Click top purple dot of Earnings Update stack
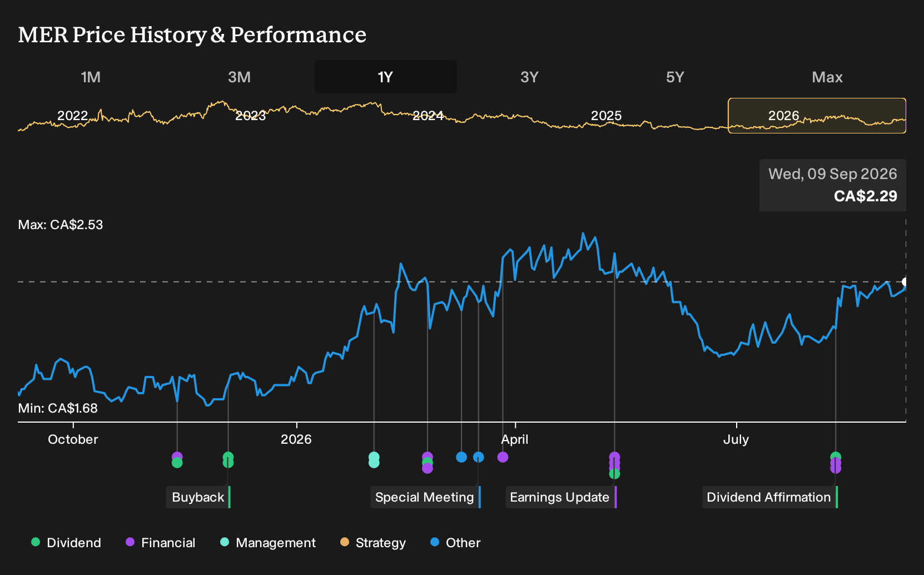The image size is (924, 575). pyautogui.click(x=614, y=456)
